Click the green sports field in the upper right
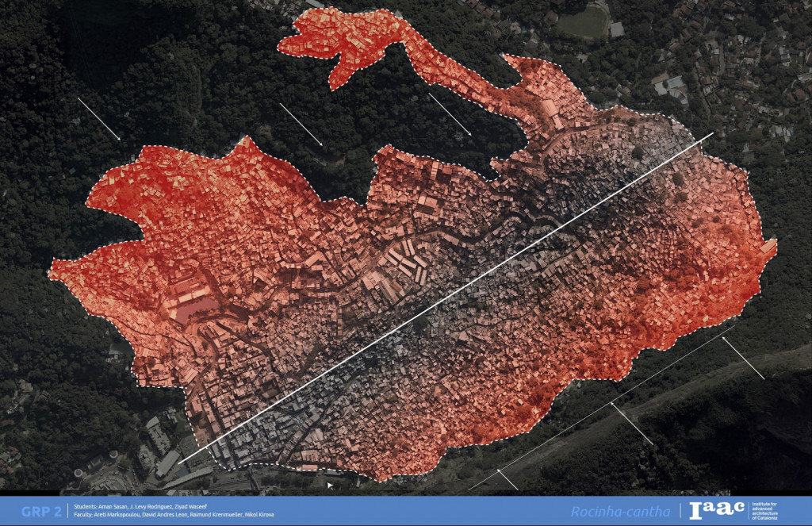Image resolution: width=812 pixels, height=526 pixels. (582, 23)
